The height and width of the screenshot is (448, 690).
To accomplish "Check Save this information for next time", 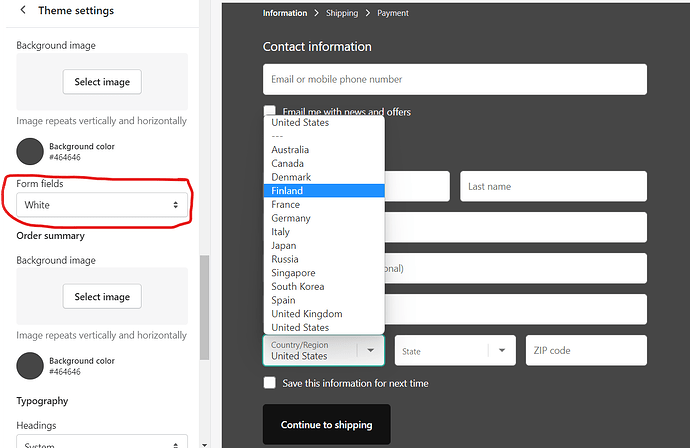I will click(x=270, y=383).
